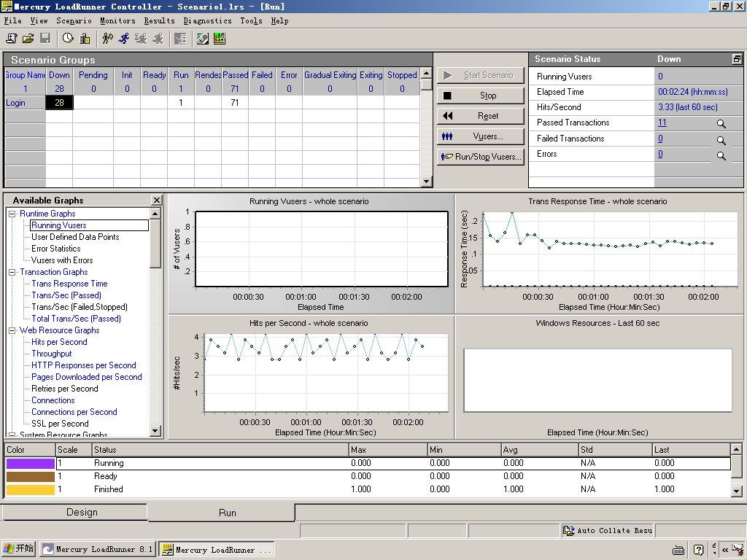Image resolution: width=747 pixels, height=560 pixels.
Task: Click the help question-mark tray icon
Action: click(698, 550)
